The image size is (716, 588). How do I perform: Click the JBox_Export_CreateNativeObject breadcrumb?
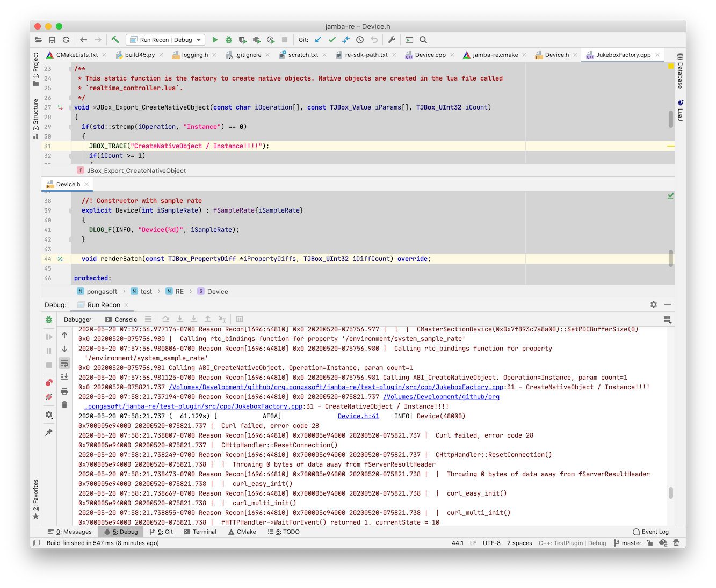click(x=136, y=171)
